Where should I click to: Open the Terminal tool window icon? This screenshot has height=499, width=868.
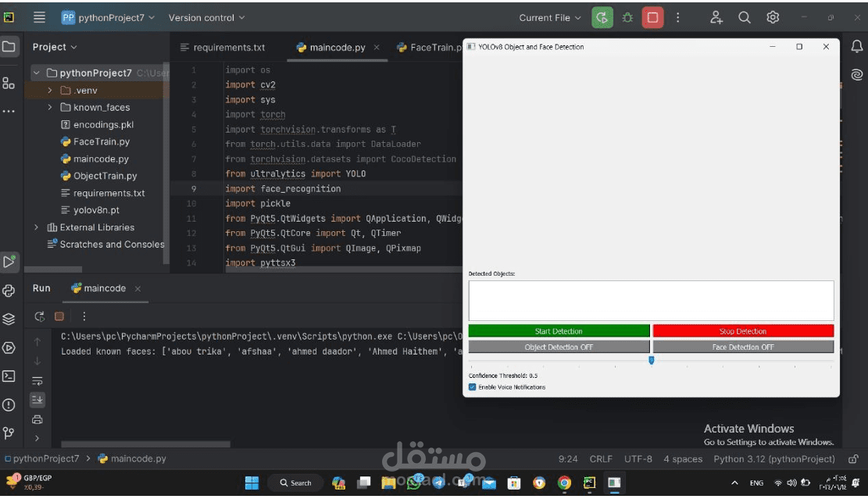tap(9, 376)
